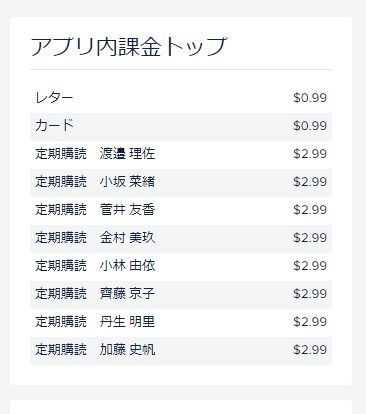This screenshot has height=414, width=366.
Task: Click $2.99 price beside 小坂 菜緒
Action: coord(310,182)
